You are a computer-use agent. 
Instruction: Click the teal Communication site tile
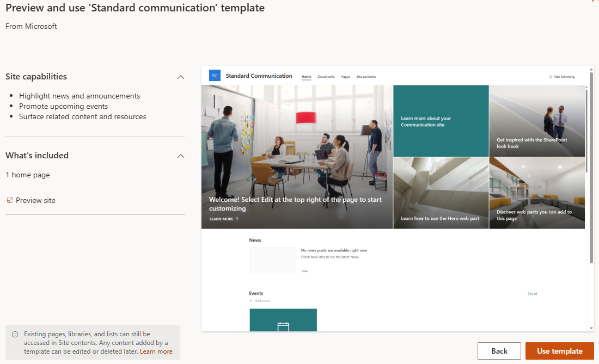pyautogui.click(x=441, y=121)
